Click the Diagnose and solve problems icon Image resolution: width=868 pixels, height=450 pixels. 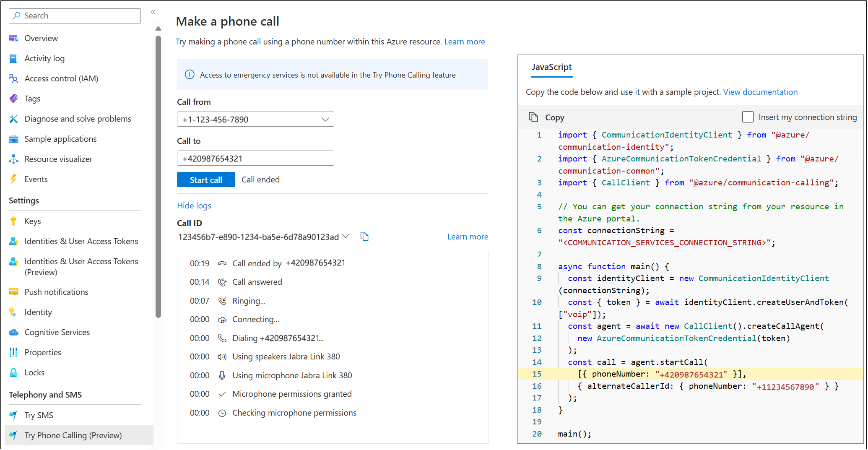pyautogui.click(x=13, y=119)
